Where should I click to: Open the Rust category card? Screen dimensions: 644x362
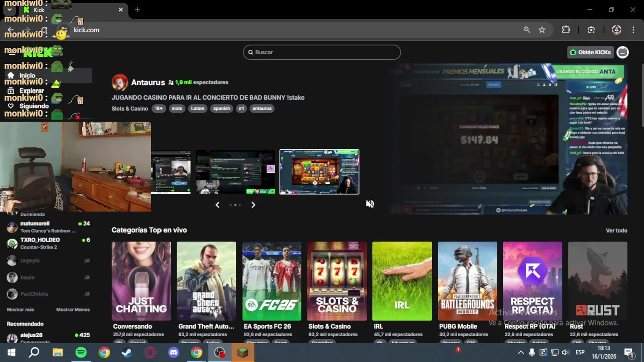598,281
